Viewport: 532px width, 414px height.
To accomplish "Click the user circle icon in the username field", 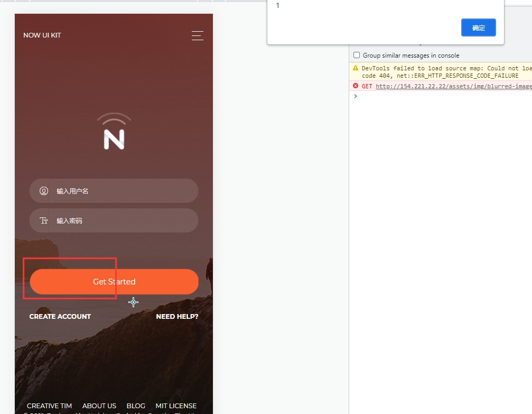I will [x=44, y=191].
